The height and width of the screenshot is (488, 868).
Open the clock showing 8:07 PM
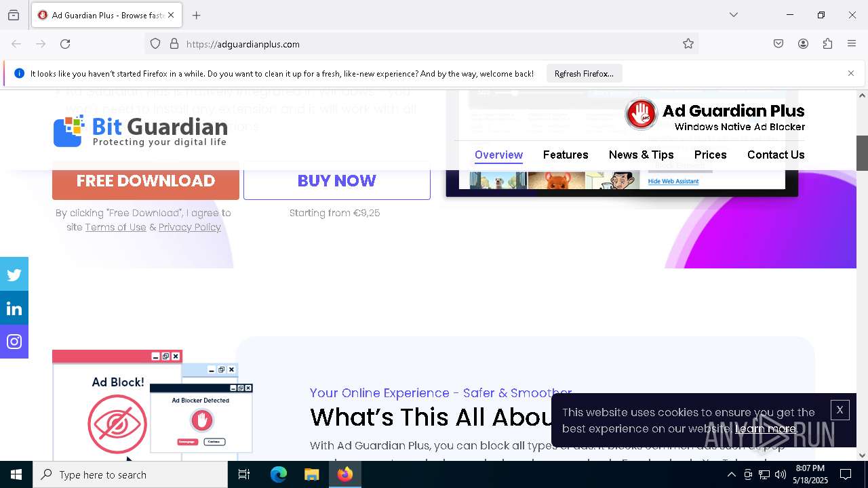click(x=810, y=474)
